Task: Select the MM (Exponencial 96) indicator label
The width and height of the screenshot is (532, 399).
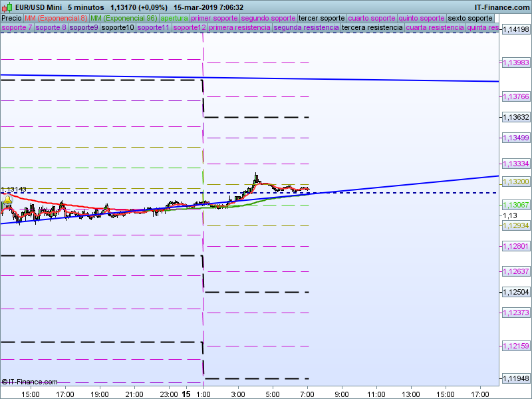Action: point(124,18)
